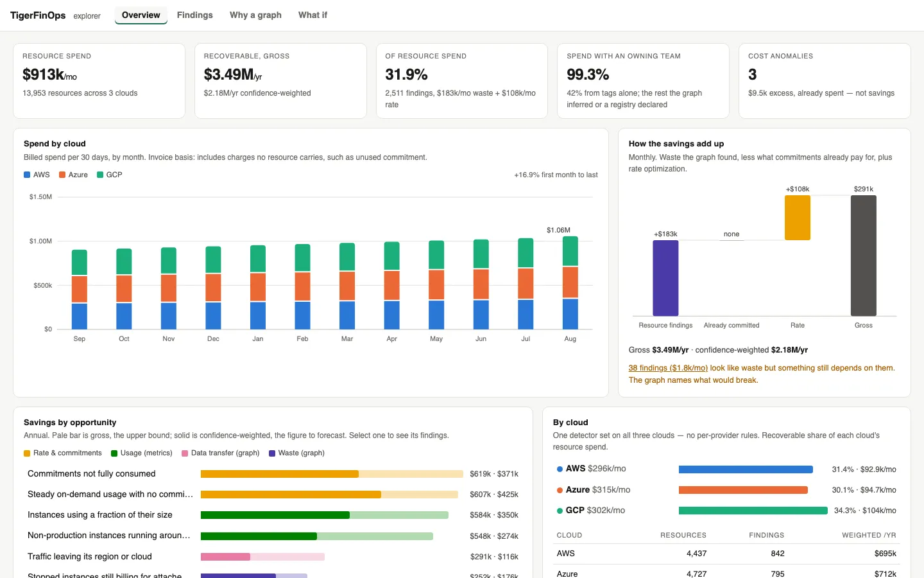Viewport: 924px width, 578px height.
Task: Select Instances using a fraction of their size
Action: point(273,515)
